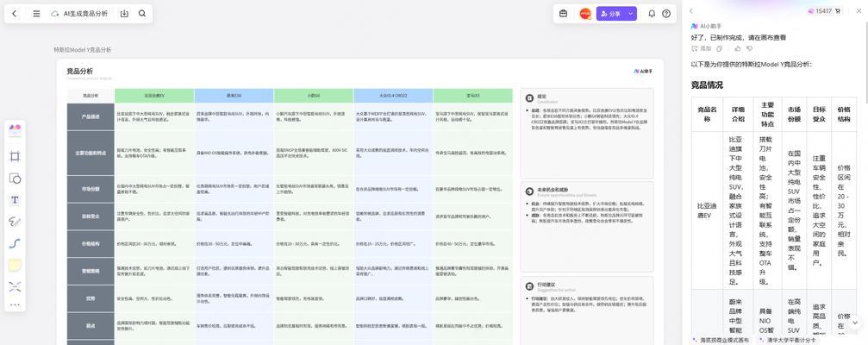Click 添加 to add reply to canvas
The image size is (868, 345).
pos(702,49)
